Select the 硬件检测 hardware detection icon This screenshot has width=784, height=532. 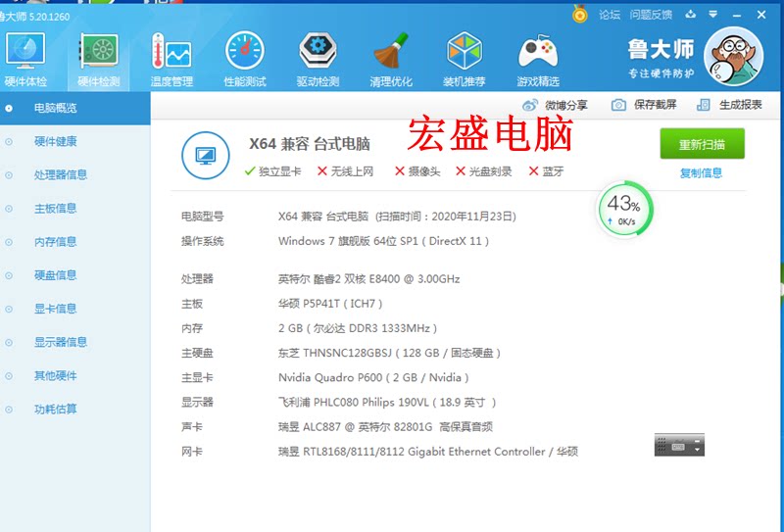pos(99,59)
